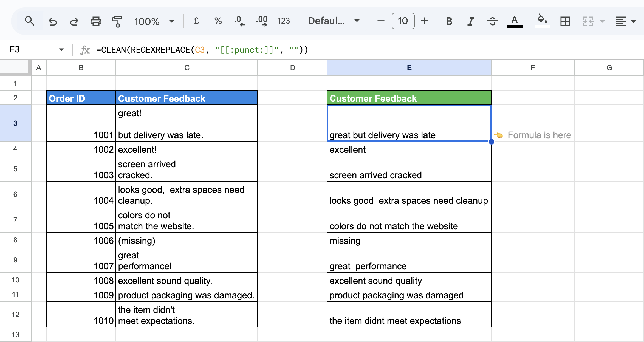Expand the name box dropdown arrow
This screenshot has width=644, height=342.
point(61,50)
